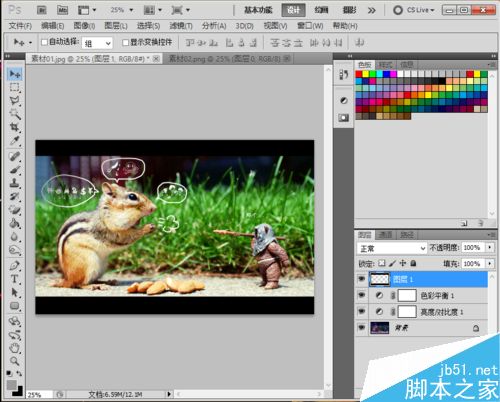Viewport: 500px width, 402px height.
Task: Open the History panel icon in dock
Action: tap(344, 74)
